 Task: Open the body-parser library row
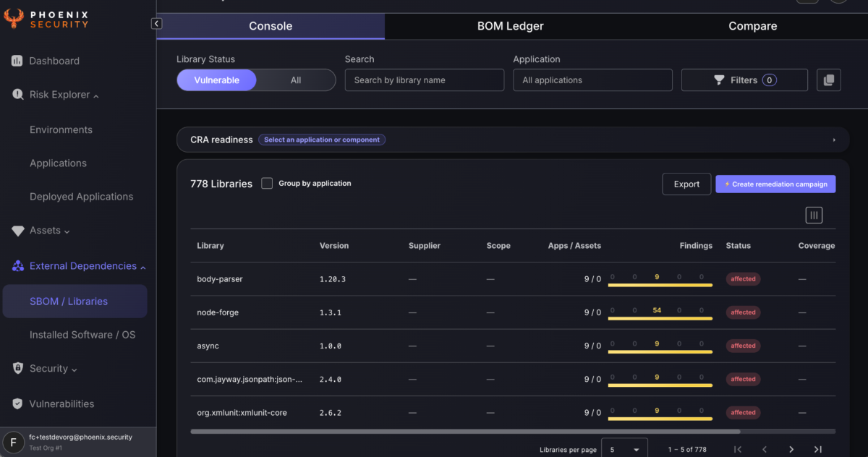click(513, 279)
